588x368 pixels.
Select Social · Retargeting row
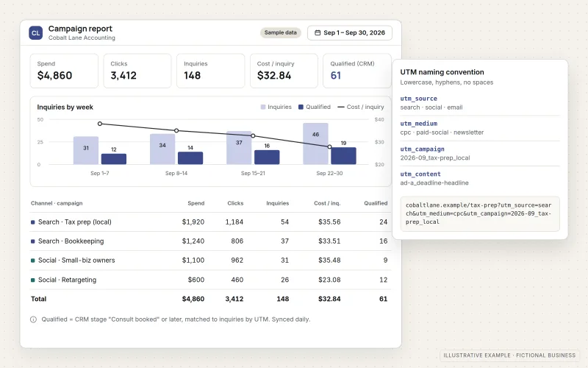click(x=210, y=280)
